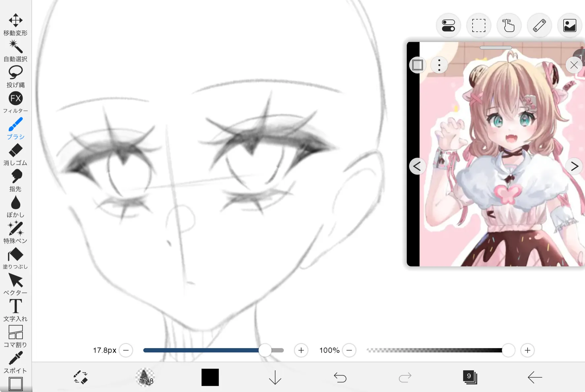Toggle the reference window square frame button
585x392 pixels.
[417, 65]
